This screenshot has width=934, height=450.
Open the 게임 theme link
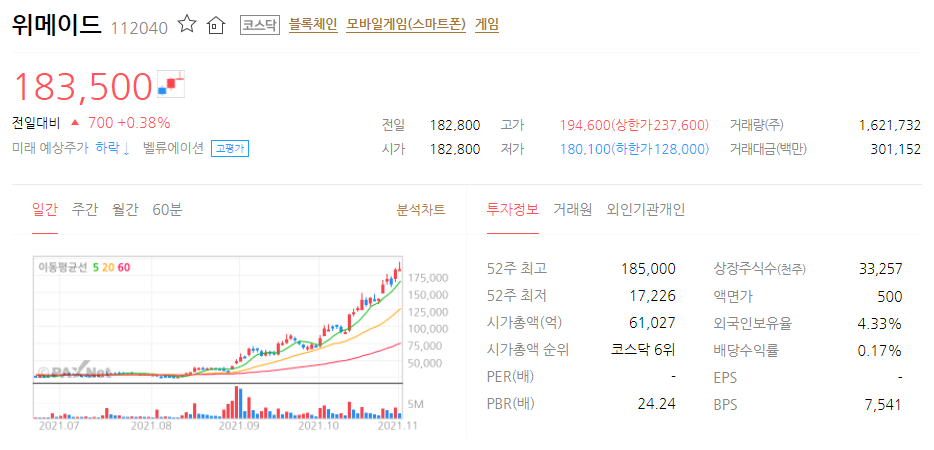[487, 25]
